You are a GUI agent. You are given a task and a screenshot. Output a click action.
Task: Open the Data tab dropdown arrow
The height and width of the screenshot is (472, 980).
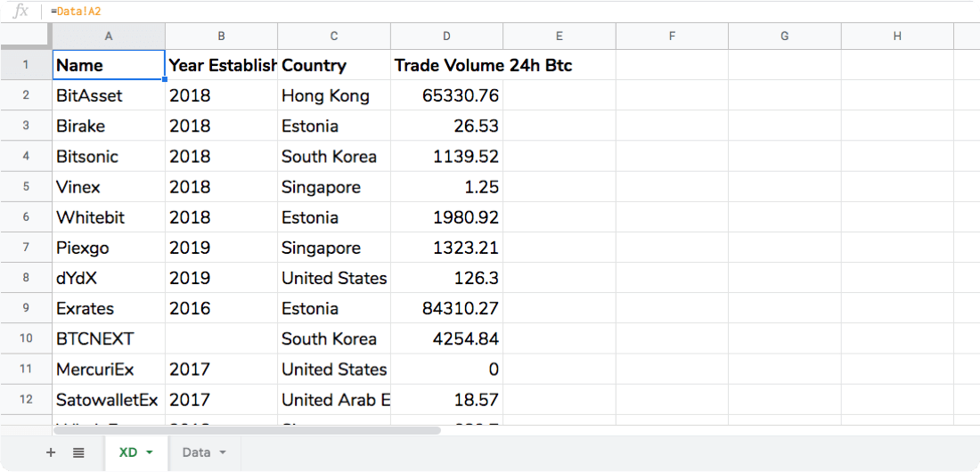(223, 452)
